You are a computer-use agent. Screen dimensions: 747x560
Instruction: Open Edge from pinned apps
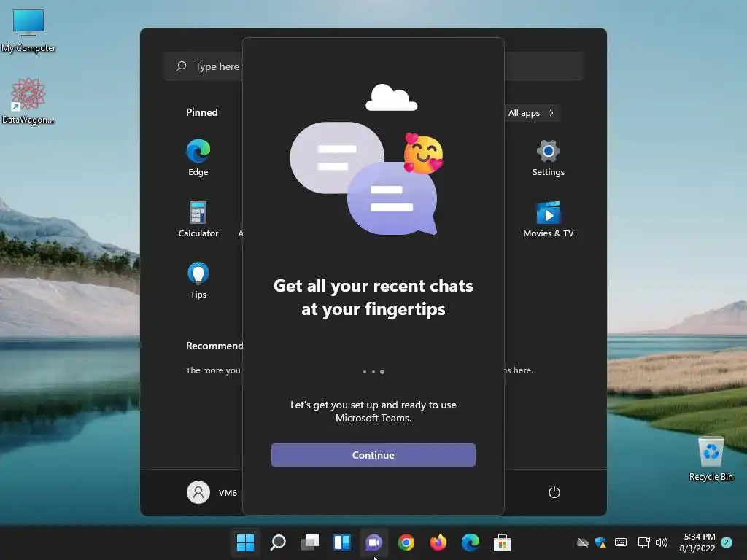click(x=198, y=157)
